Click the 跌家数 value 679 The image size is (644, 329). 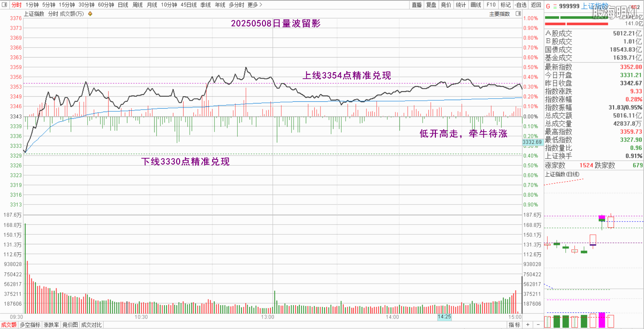coord(638,165)
